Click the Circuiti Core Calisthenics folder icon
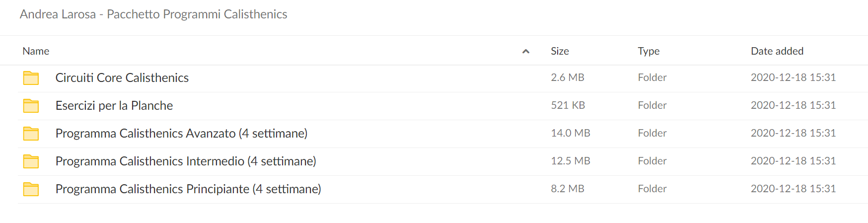The width and height of the screenshot is (868, 223). click(31, 78)
